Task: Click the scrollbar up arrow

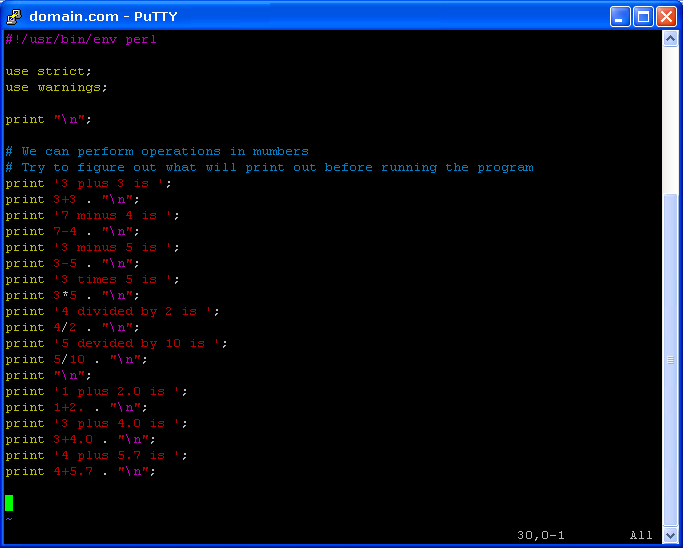Action: pyautogui.click(x=670, y=39)
